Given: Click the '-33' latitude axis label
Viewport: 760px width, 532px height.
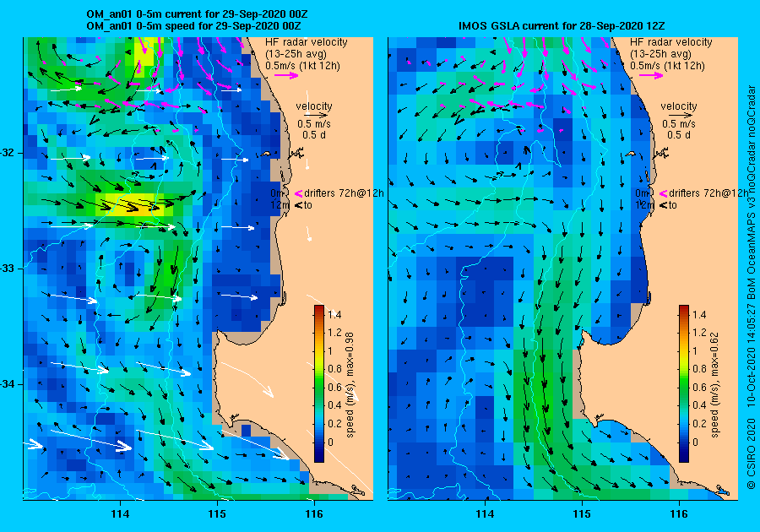Looking at the screenshot, I should tap(8, 269).
